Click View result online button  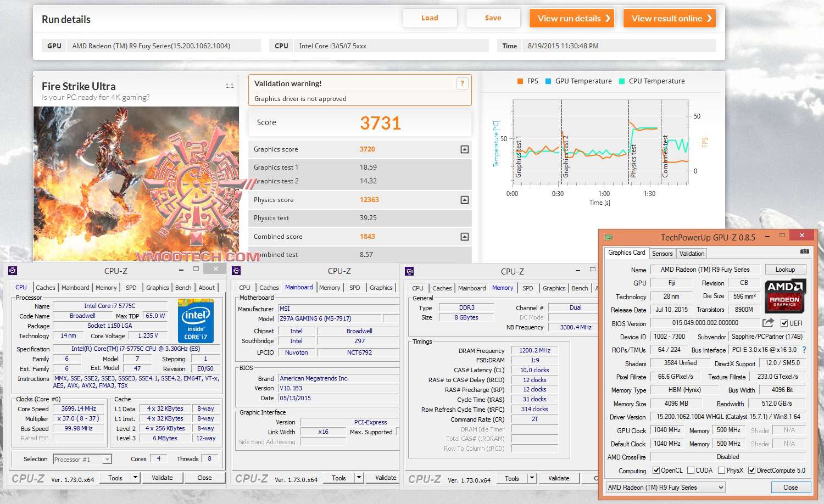(x=670, y=18)
